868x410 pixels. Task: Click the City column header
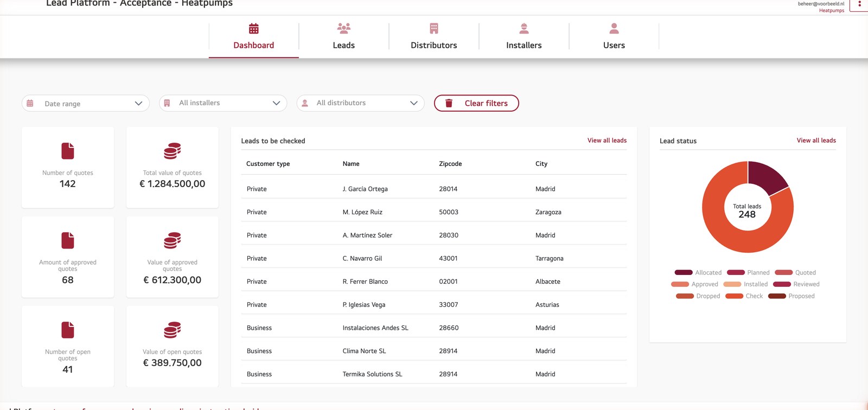click(x=541, y=164)
